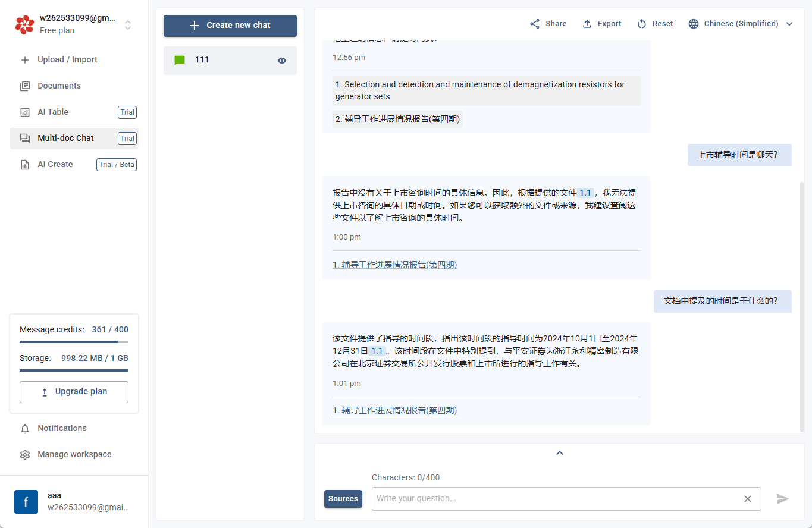Click the blue 'f' user avatar
The height and width of the screenshot is (528, 812).
tap(26, 502)
